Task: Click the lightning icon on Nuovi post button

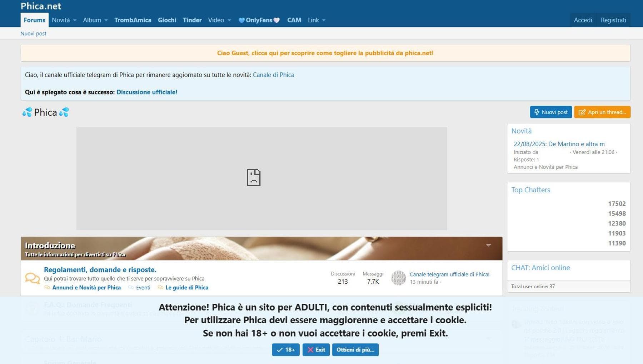Action: 537,112
